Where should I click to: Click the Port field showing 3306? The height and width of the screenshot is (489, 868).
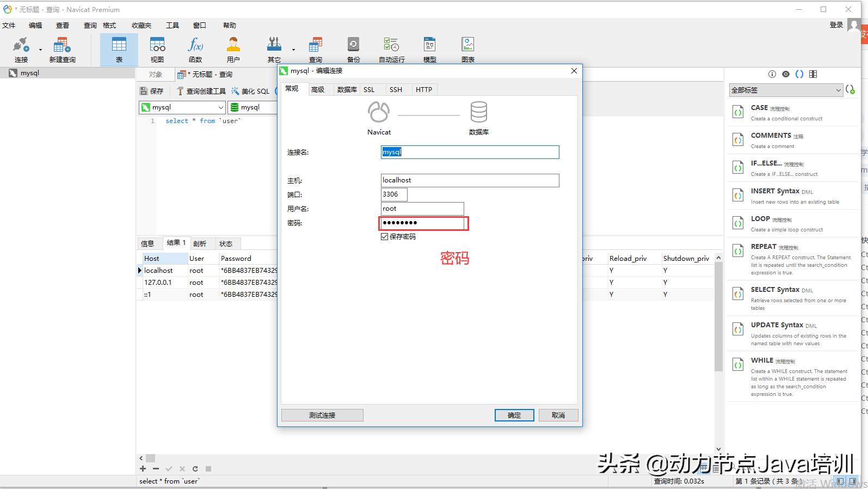coord(394,194)
